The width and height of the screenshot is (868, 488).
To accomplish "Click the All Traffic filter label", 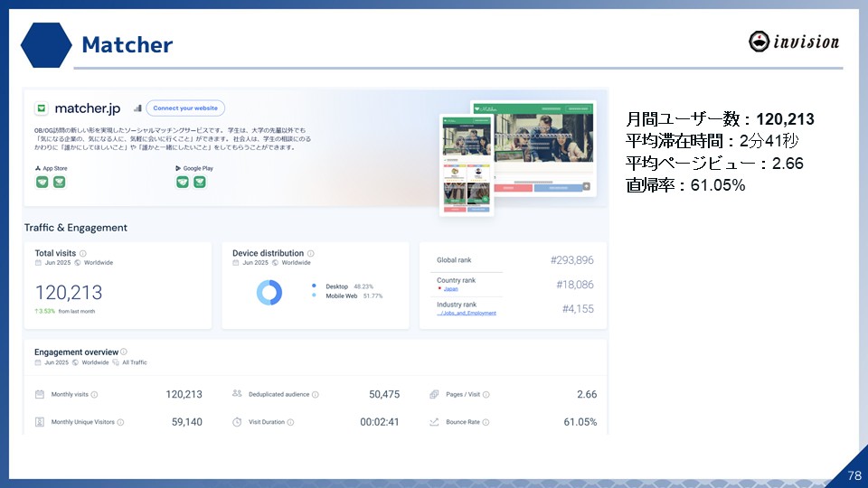I will (x=135, y=362).
